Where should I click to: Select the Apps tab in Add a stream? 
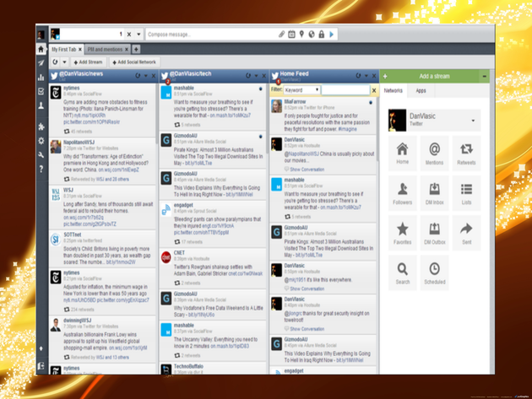pyautogui.click(x=421, y=90)
